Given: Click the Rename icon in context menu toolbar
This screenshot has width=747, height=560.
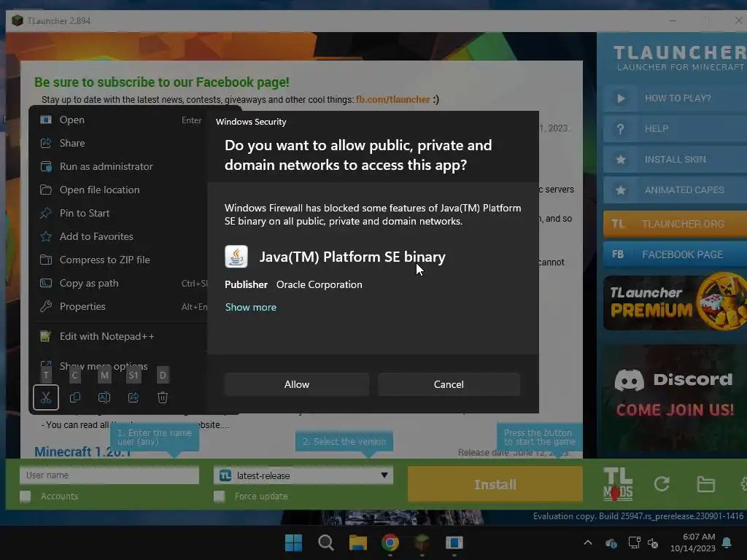Looking at the screenshot, I should 104,397.
